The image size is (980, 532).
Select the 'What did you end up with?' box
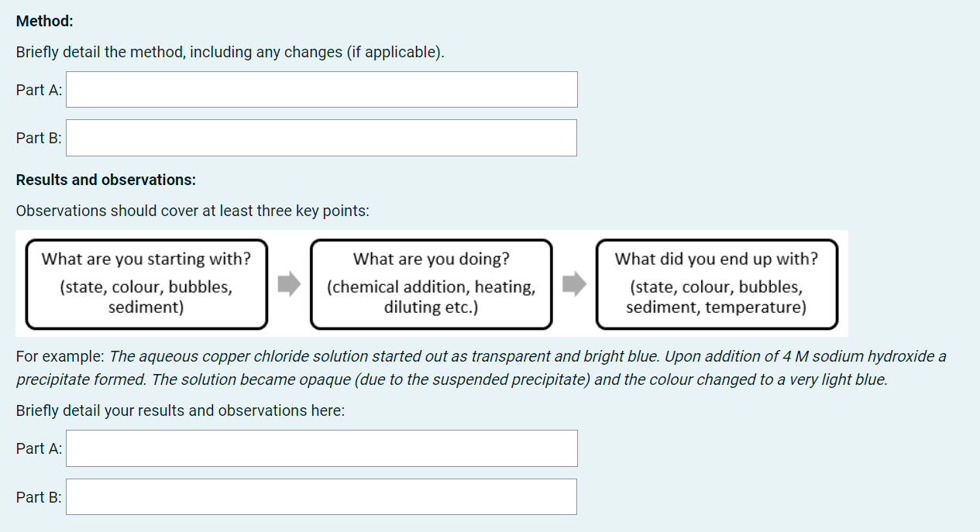coord(716,283)
